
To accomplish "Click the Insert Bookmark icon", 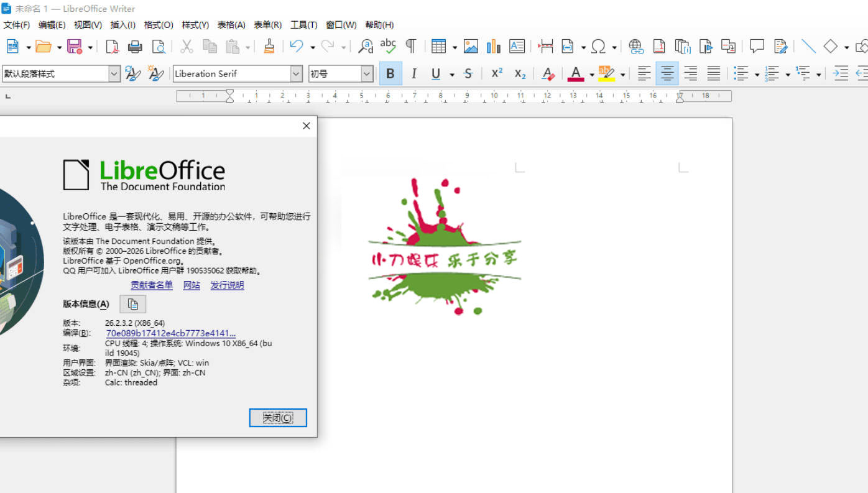I will pos(706,47).
